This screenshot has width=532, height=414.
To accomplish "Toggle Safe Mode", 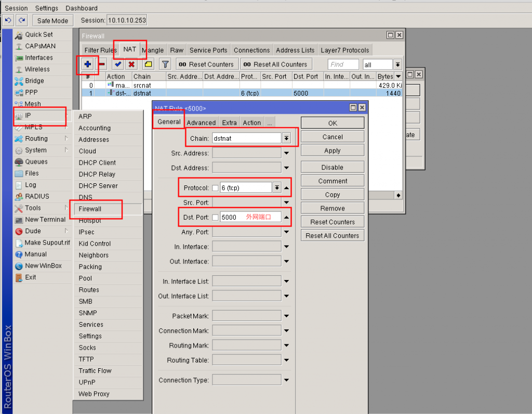I will click(52, 21).
